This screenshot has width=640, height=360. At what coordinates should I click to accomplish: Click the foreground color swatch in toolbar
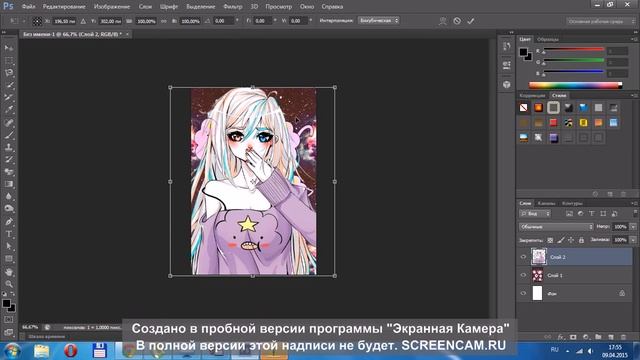pos(6,303)
